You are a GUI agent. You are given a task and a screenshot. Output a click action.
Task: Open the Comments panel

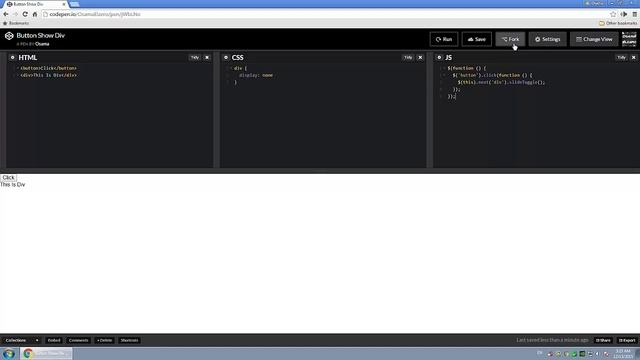click(x=78, y=340)
